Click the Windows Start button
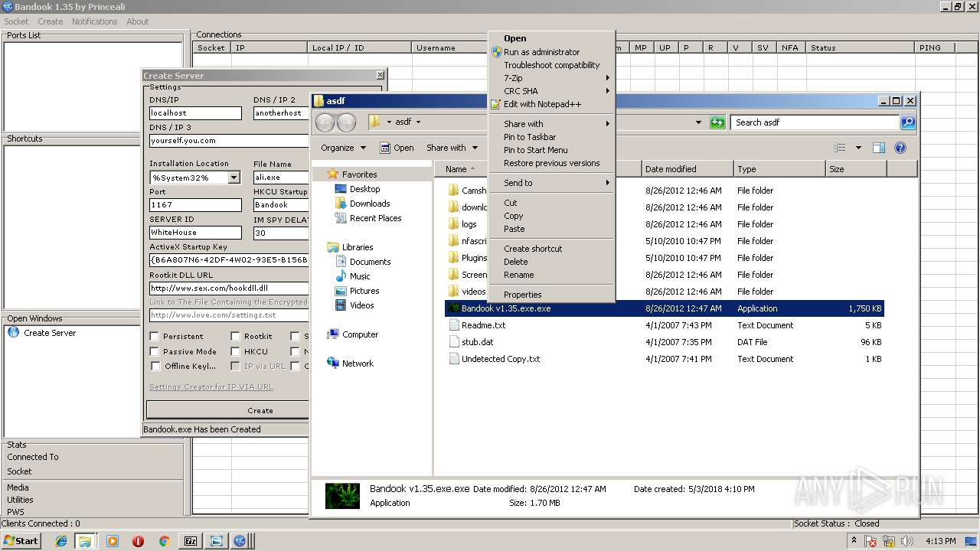980x551 pixels. coord(21,541)
